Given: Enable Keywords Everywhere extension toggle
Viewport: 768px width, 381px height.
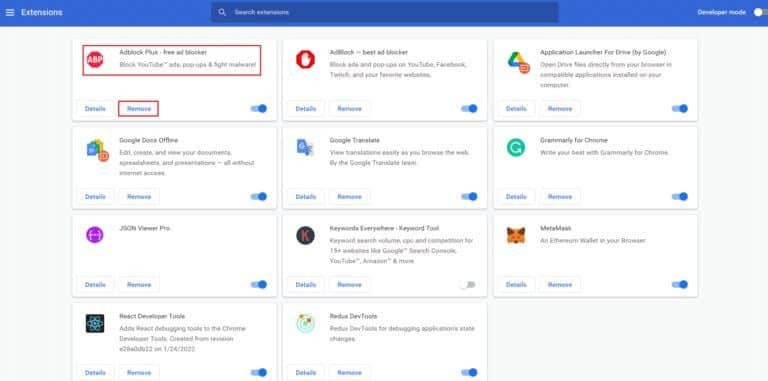Looking at the screenshot, I should pyautogui.click(x=468, y=285).
